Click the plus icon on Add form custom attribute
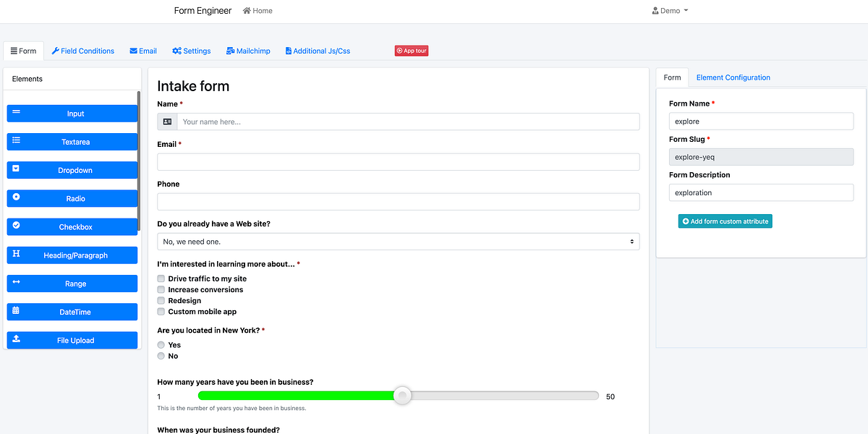868x434 pixels. (686, 221)
